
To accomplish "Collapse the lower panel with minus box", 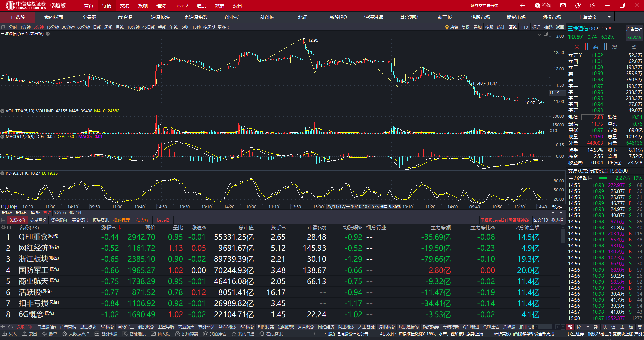I will (3, 220).
